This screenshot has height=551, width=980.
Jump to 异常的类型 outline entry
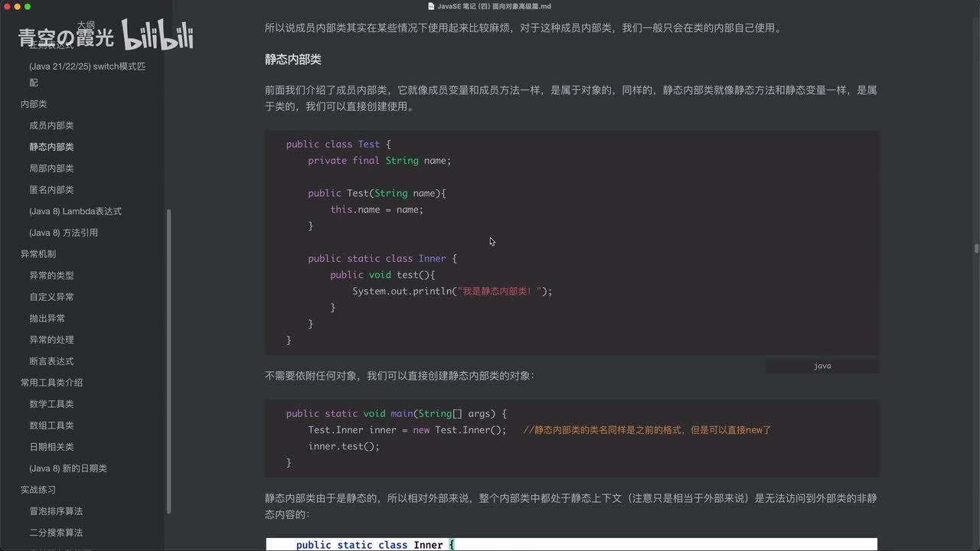pos(51,275)
